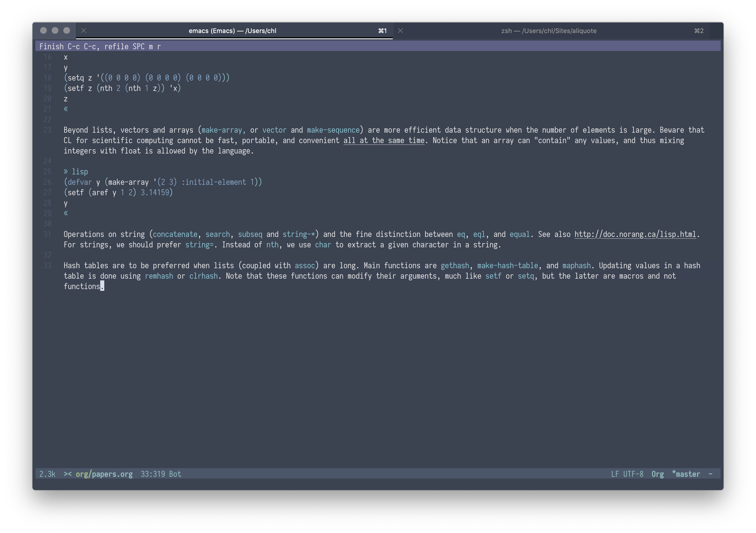Click the « block end marker on line 29

(x=66, y=213)
